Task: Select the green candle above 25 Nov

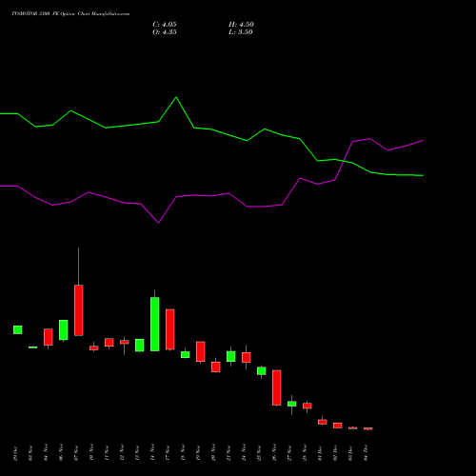Action: [x=262, y=371]
